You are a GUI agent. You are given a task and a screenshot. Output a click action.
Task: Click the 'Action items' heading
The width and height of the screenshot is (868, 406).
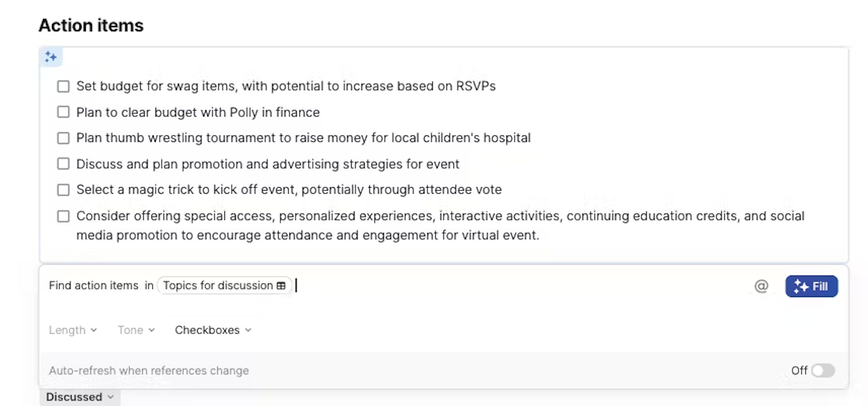(x=91, y=25)
